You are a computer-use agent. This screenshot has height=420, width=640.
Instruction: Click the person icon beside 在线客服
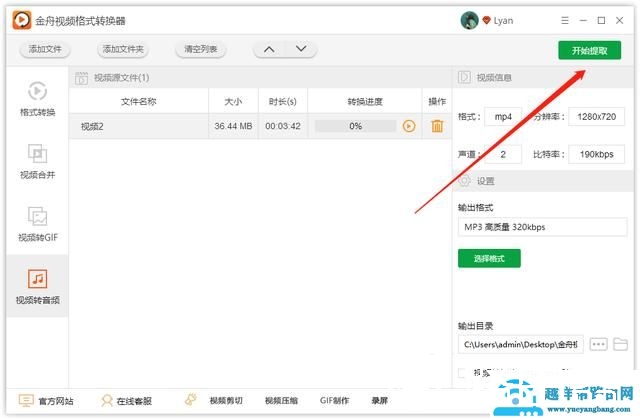107,401
